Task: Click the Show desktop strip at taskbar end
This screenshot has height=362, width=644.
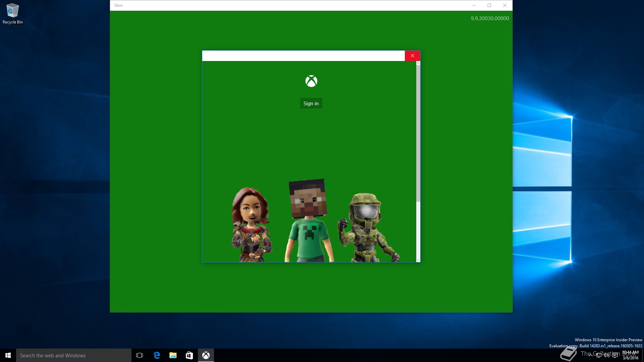Action: (643, 355)
